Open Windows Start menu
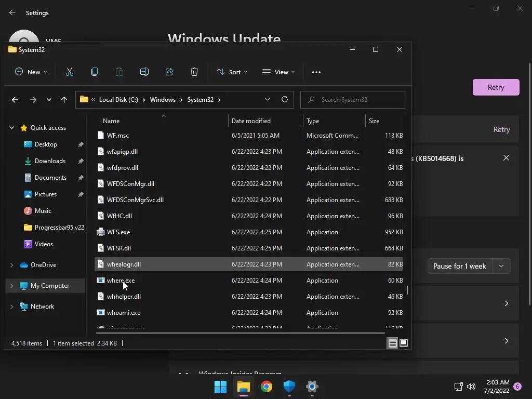 220,387
